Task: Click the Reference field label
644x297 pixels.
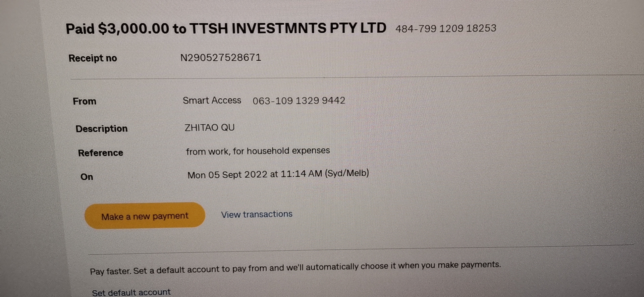Action: (101, 153)
